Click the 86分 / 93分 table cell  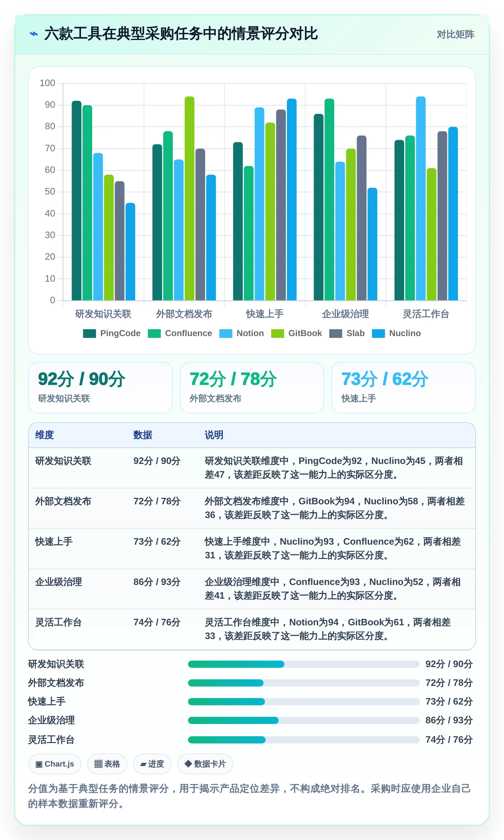click(x=157, y=582)
